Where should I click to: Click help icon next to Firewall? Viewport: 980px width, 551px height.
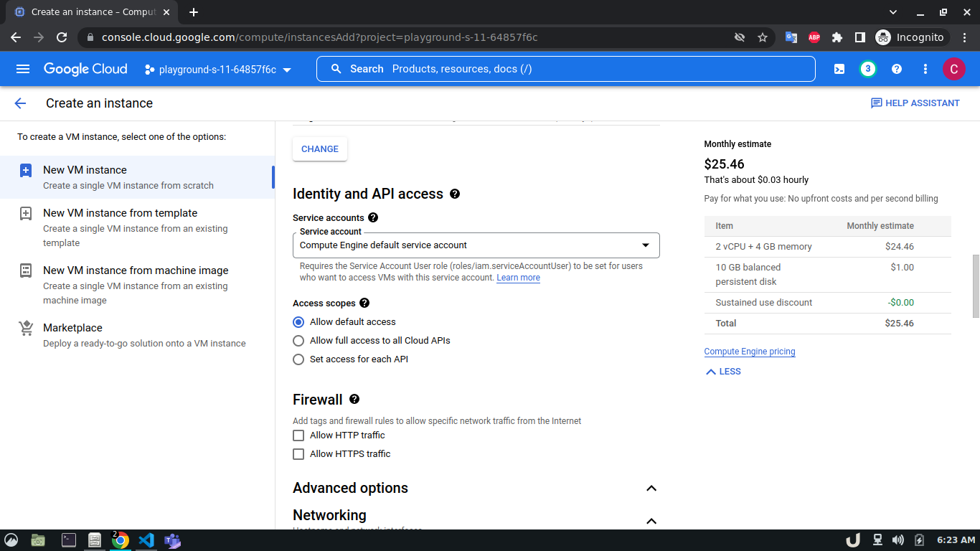[354, 399]
